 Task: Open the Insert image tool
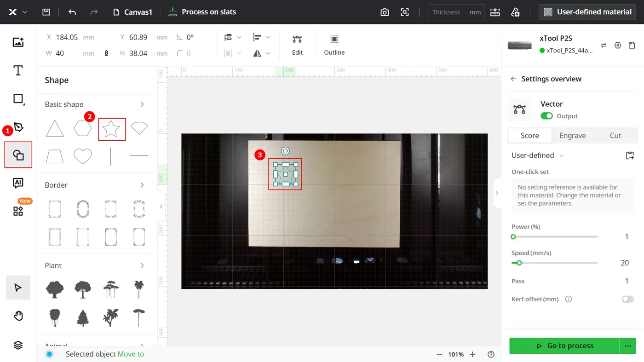18,42
